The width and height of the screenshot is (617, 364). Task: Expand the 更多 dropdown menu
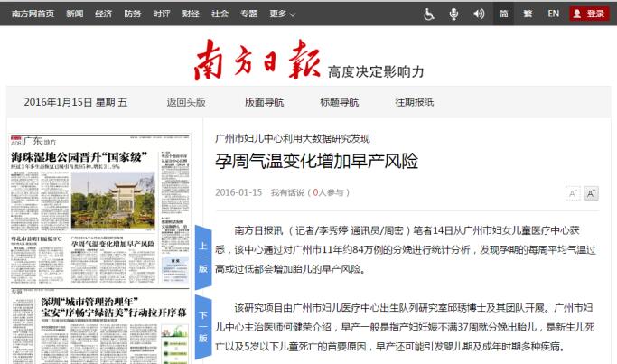click(x=282, y=14)
